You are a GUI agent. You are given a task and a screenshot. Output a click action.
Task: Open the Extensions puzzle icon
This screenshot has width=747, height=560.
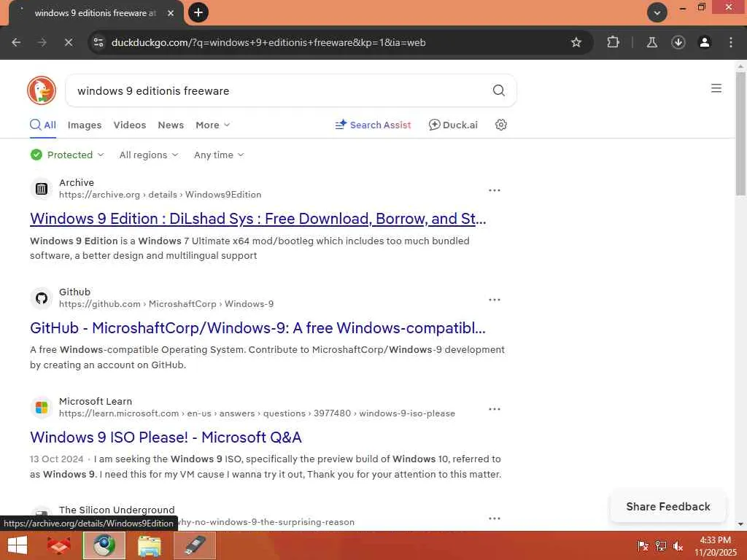click(x=613, y=42)
